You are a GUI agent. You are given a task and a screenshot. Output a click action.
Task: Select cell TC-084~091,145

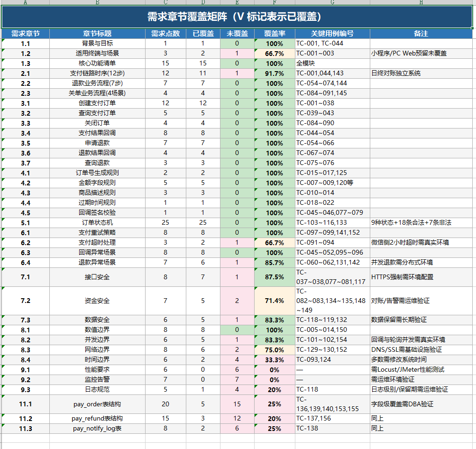coord(332,93)
